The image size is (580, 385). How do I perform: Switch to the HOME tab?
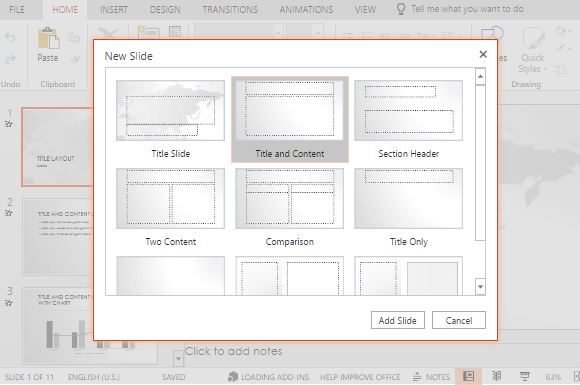[65, 10]
